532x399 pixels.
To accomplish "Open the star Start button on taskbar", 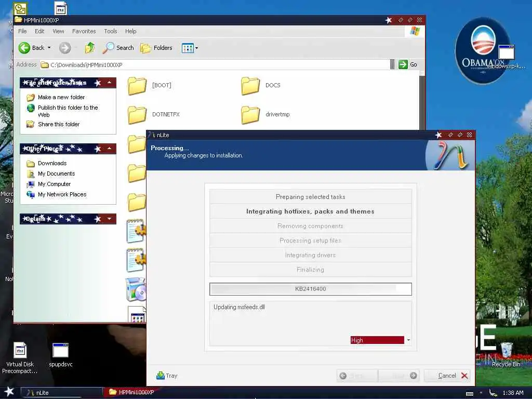I will (x=9, y=392).
